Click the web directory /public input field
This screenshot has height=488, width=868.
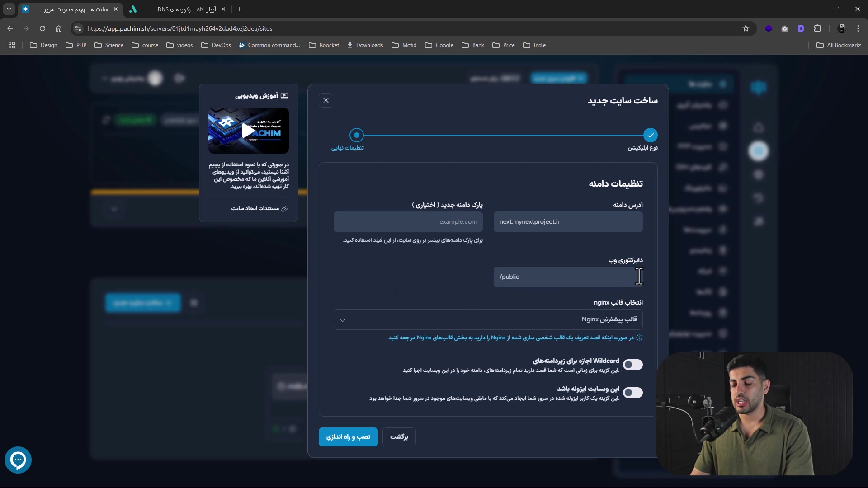[568, 277]
